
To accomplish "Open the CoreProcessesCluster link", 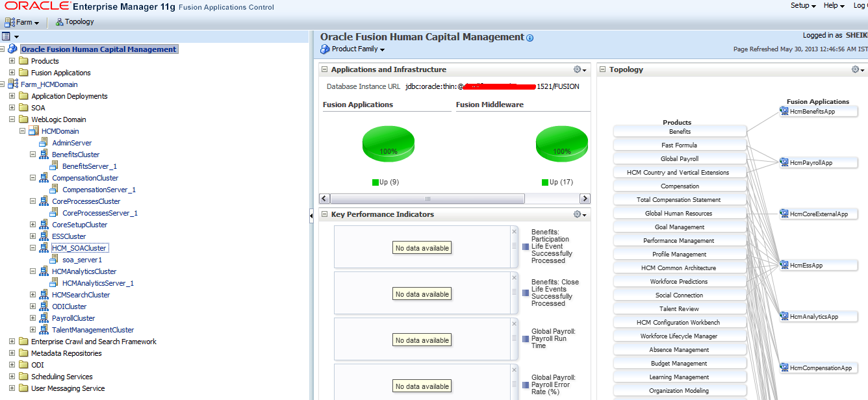I will 86,201.
